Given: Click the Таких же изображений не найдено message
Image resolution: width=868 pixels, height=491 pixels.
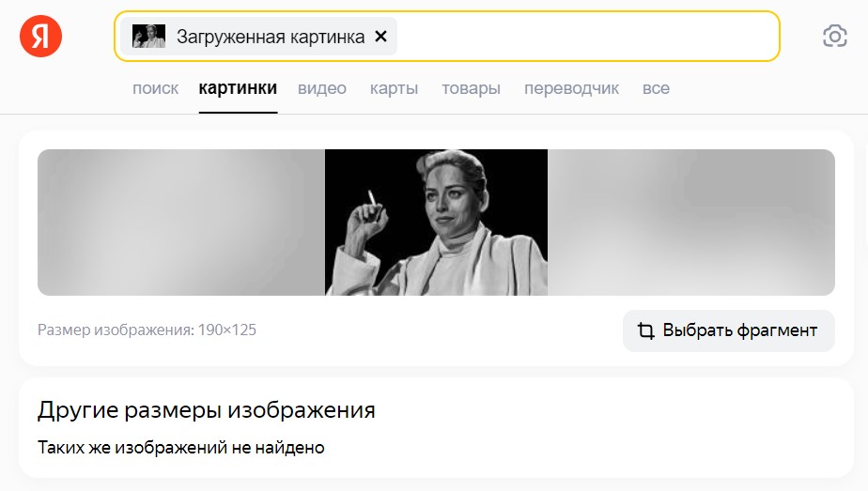Looking at the screenshot, I should (x=181, y=447).
